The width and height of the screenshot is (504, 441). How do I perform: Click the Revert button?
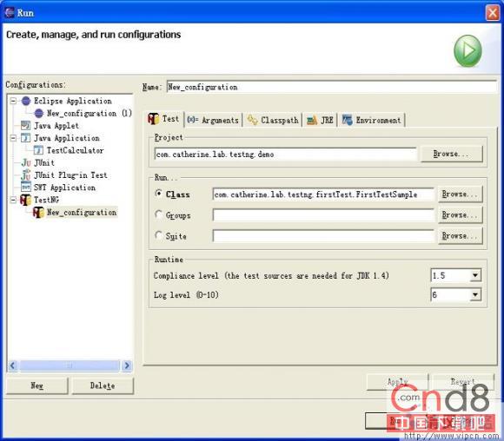pyautogui.click(x=463, y=382)
